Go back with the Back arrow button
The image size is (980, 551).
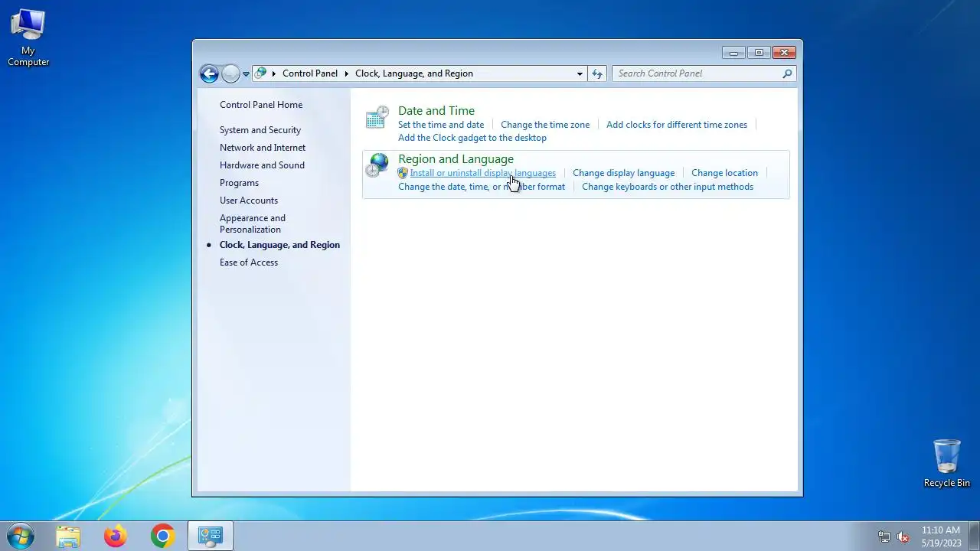click(209, 73)
